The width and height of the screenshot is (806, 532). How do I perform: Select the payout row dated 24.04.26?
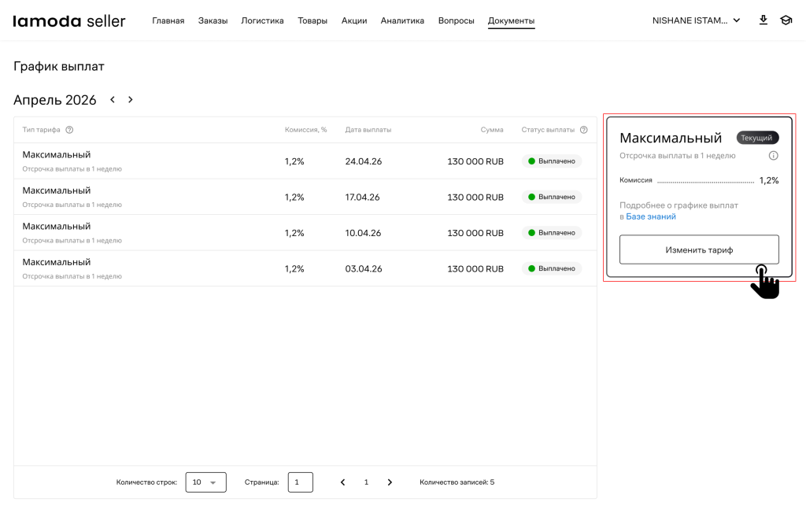coord(305,161)
